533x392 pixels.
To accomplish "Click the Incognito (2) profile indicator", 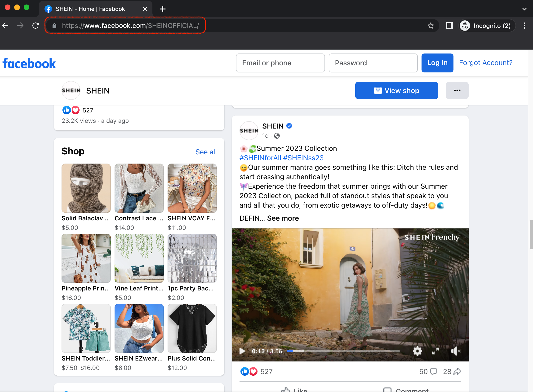I will pyautogui.click(x=487, y=25).
